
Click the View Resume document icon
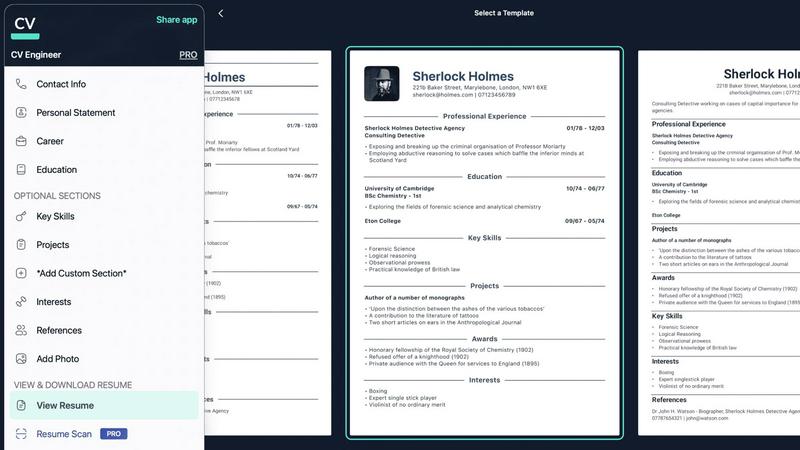[x=21, y=406]
